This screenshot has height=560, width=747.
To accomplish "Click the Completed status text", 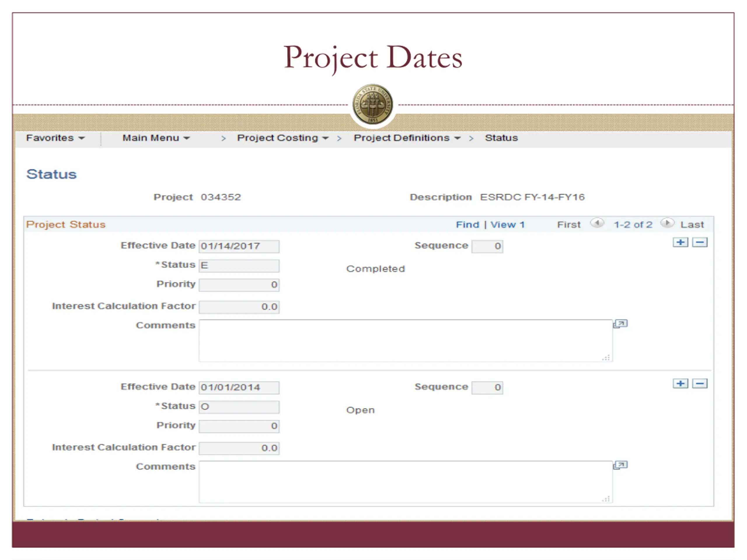I will (x=376, y=269).
